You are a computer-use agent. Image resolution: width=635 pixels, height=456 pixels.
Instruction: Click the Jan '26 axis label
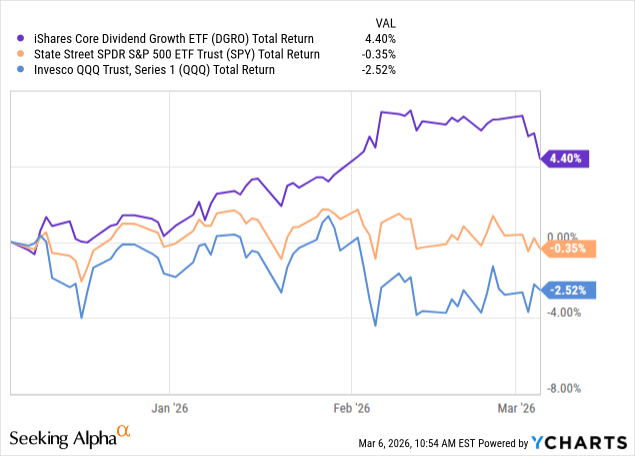pos(169,408)
